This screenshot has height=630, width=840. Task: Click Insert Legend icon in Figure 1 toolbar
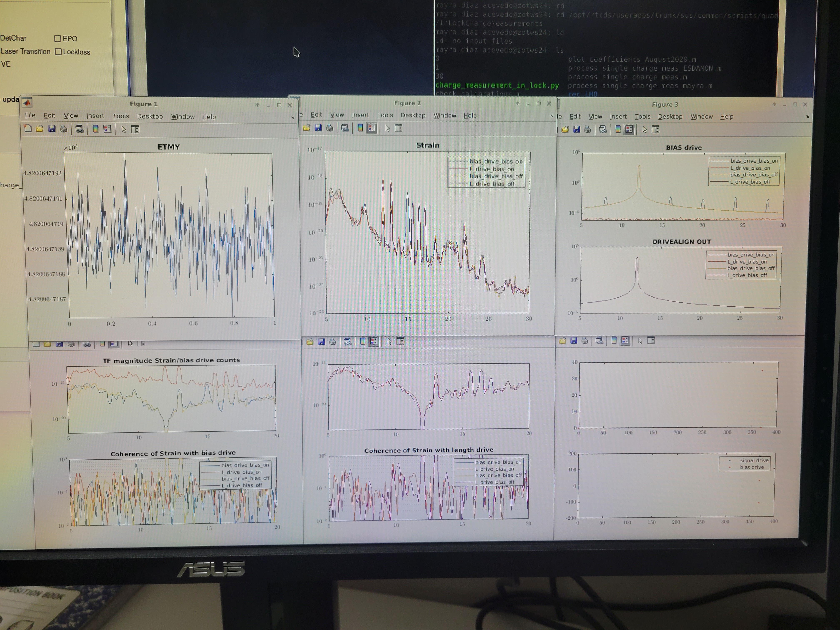pos(107,129)
